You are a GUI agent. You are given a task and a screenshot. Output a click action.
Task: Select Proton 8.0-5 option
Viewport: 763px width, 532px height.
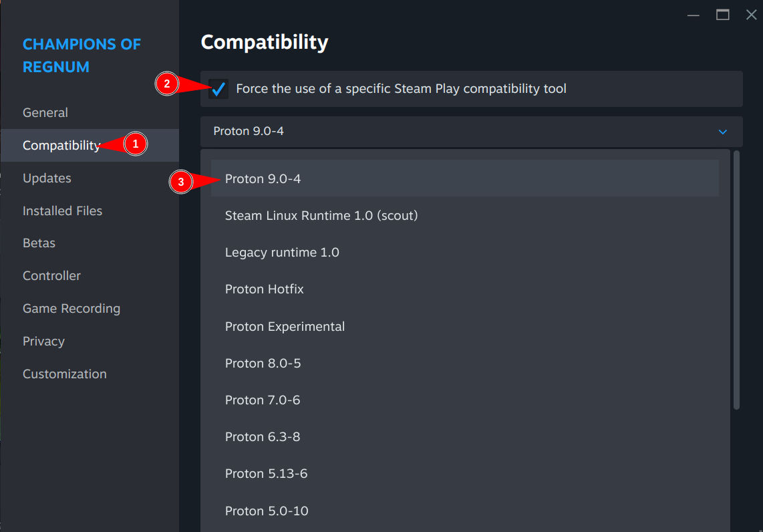(x=263, y=364)
